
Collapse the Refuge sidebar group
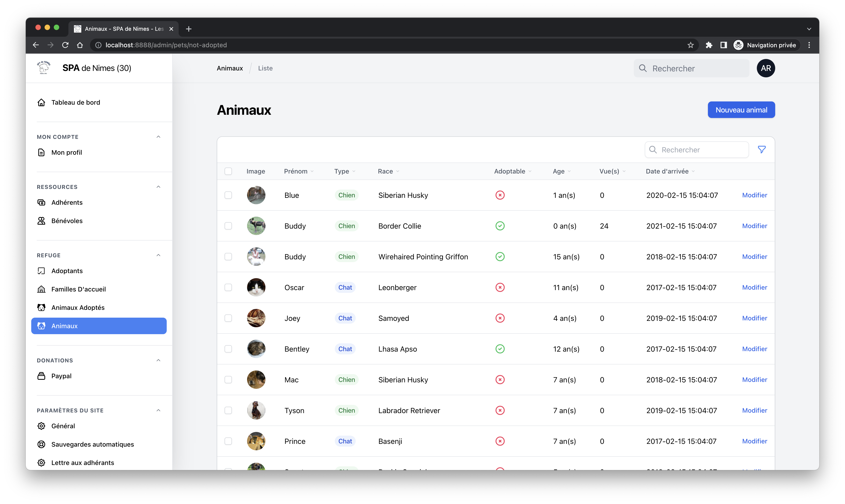[158, 255]
